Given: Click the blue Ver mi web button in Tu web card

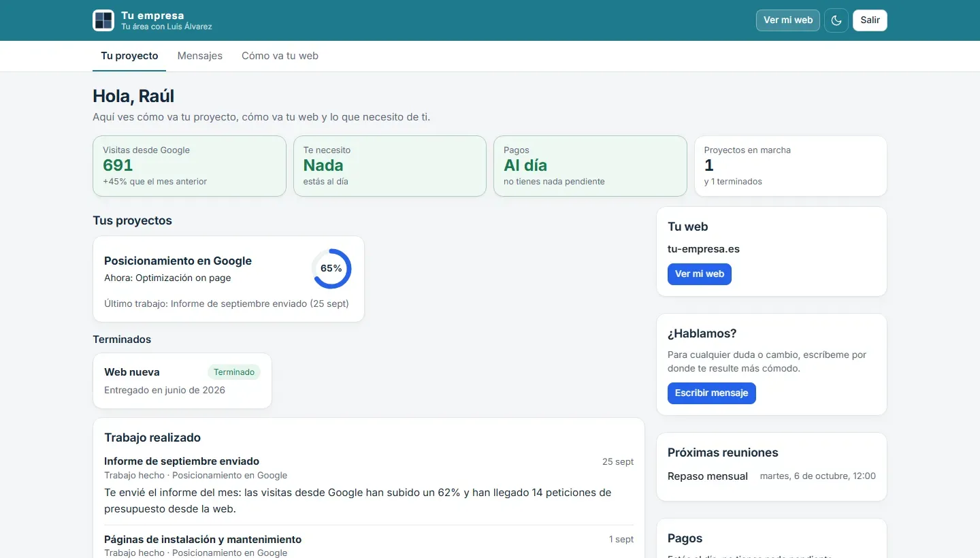Looking at the screenshot, I should point(700,274).
